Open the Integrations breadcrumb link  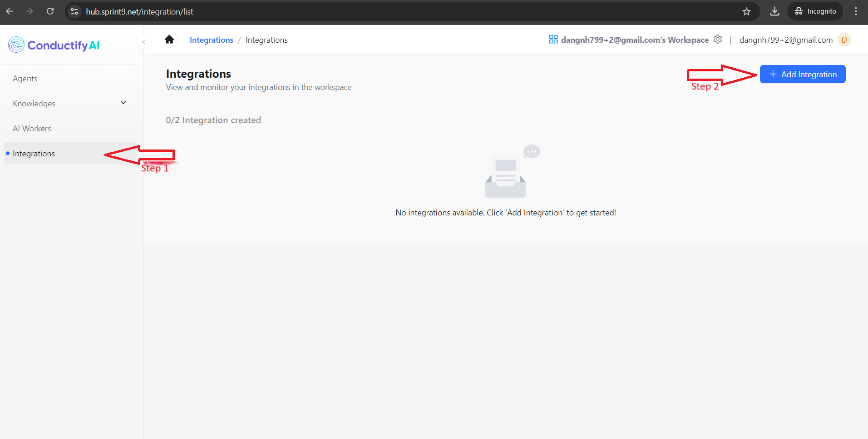pos(211,40)
